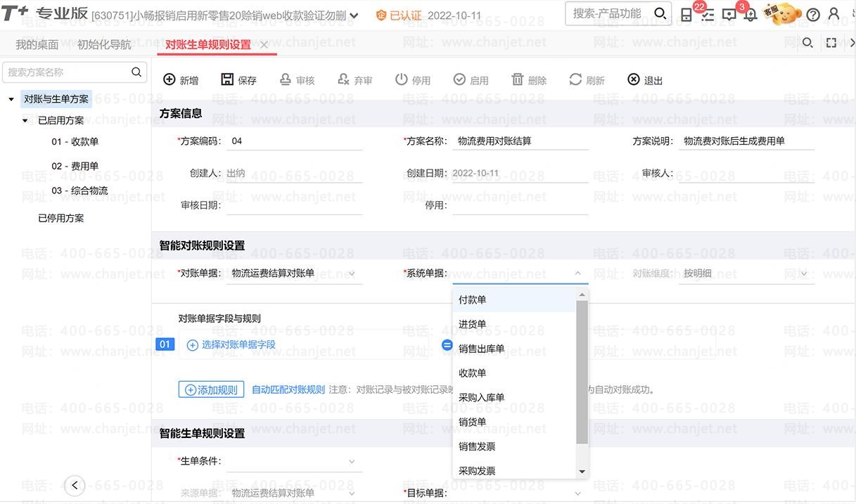
Task: Click the 添加规则 button
Action: [x=210, y=389]
